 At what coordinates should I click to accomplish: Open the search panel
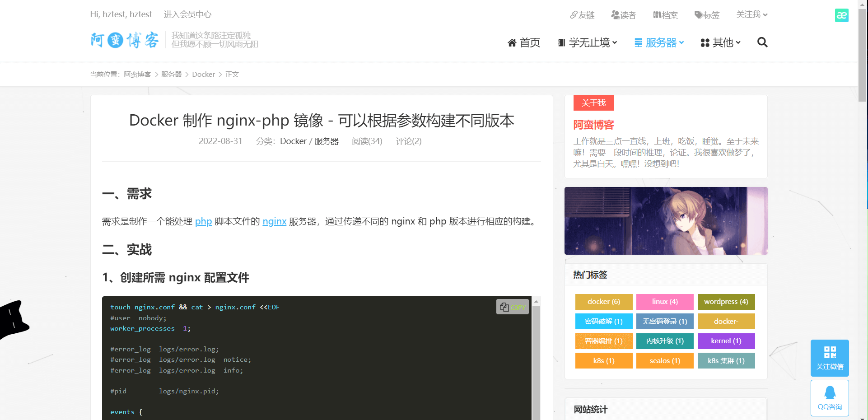click(762, 42)
